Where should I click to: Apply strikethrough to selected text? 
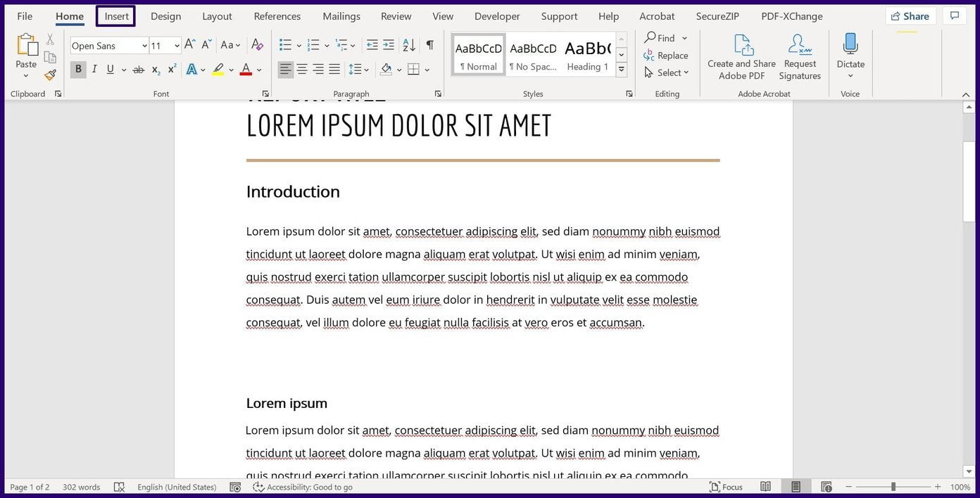[x=138, y=69]
